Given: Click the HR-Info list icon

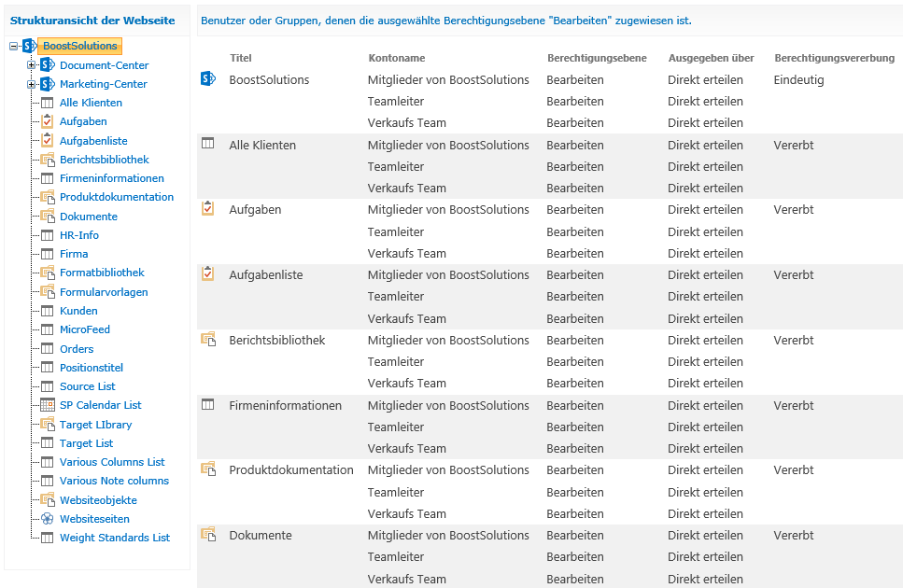Looking at the screenshot, I should click(48, 235).
